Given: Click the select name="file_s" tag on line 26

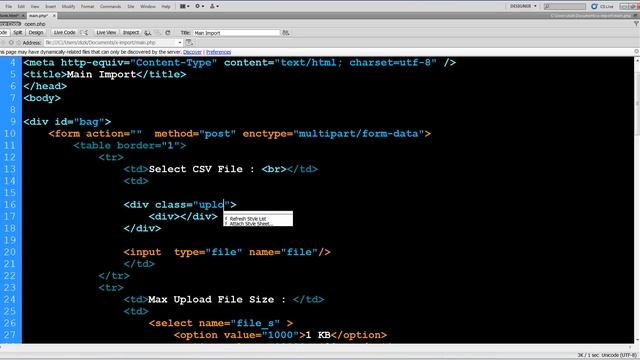Looking at the screenshot, I should pyautogui.click(x=221, y=323).
